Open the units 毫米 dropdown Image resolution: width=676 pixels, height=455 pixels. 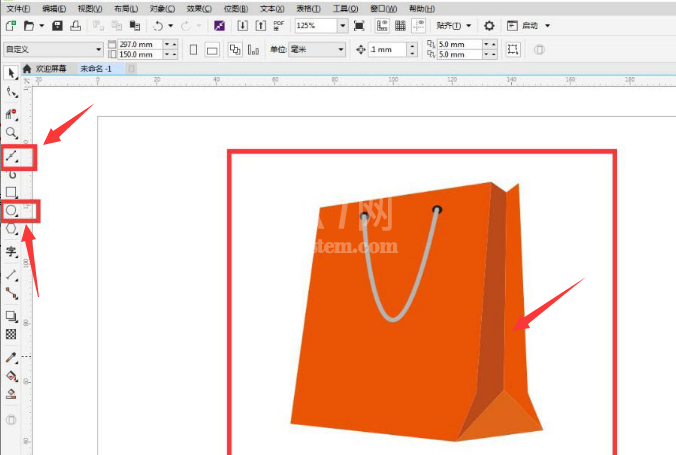[x=317, y=50]
